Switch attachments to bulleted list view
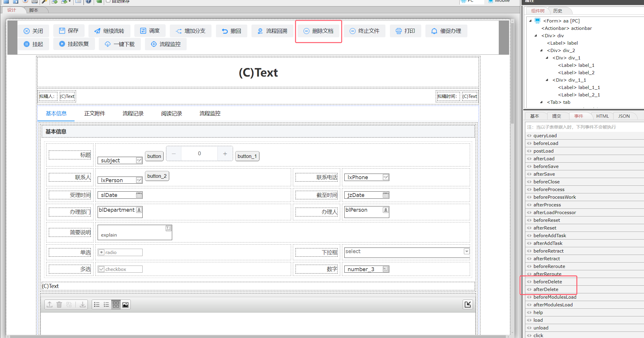 [97, 305]
